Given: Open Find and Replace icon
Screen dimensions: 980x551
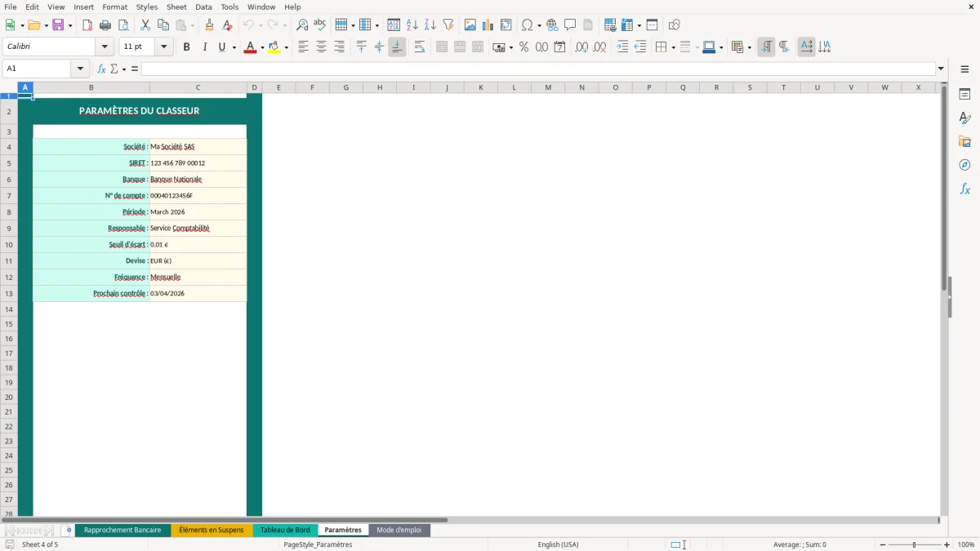Looking at the screenshot, I should [x=302, y=25].
